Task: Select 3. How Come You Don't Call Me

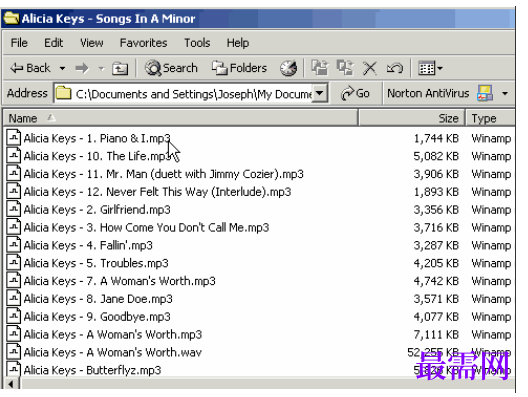Action: point(146,228)
